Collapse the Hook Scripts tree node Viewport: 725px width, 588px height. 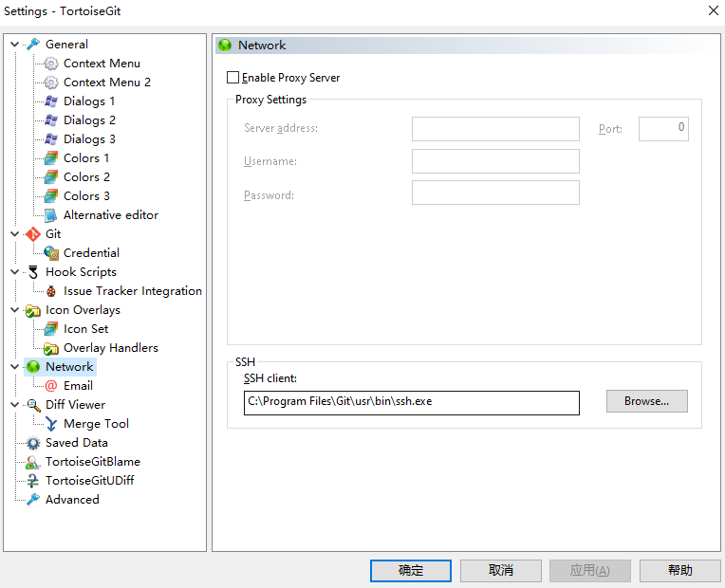tap(15, 272)
